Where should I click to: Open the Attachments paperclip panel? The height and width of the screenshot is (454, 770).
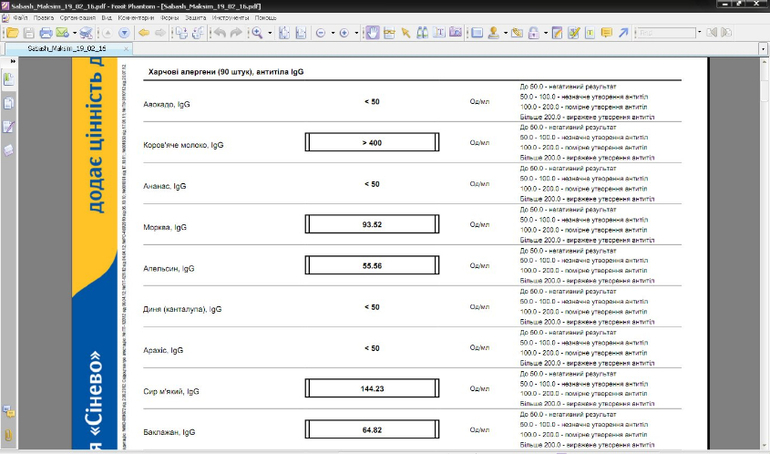(x=9, y=436)
